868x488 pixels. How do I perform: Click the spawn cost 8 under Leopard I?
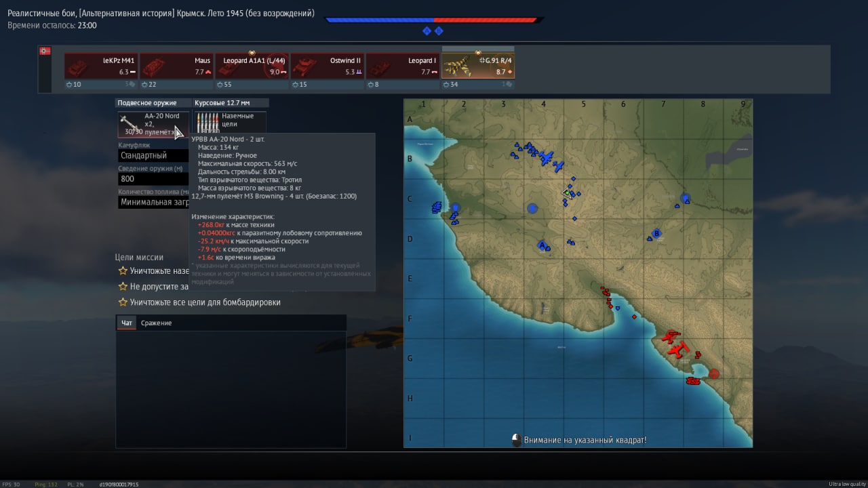[374, 85]
